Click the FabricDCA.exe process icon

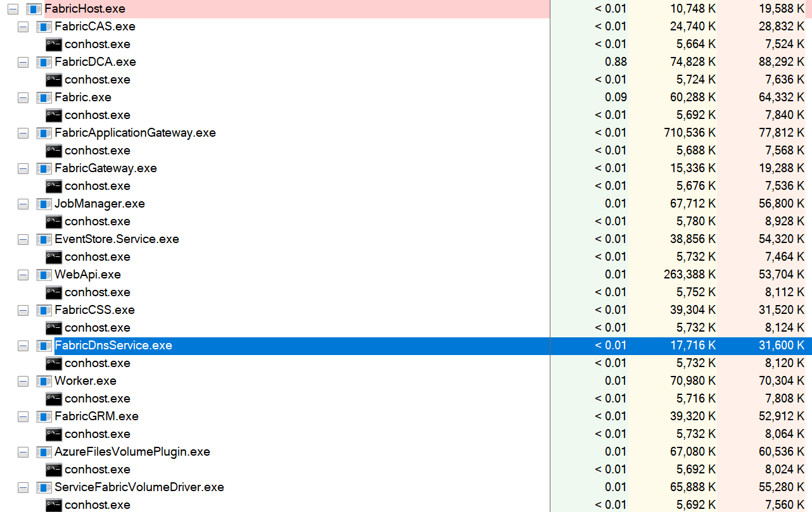point(44,62)
